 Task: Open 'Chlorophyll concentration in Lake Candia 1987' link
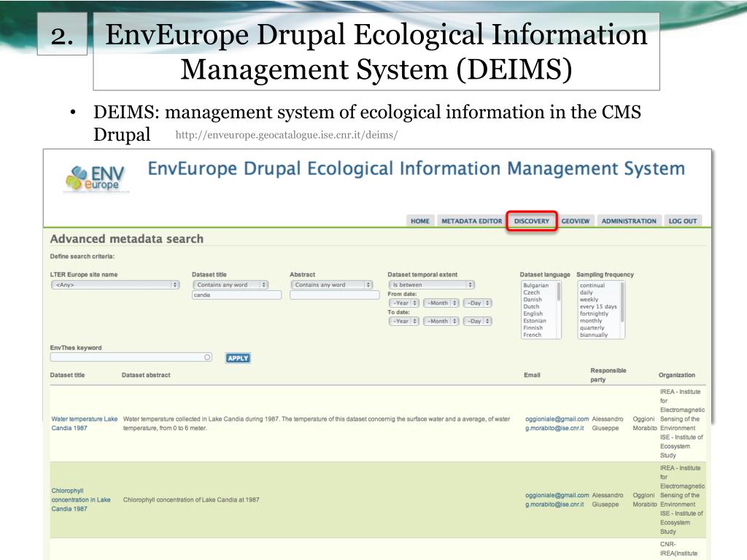coord(81,499)
